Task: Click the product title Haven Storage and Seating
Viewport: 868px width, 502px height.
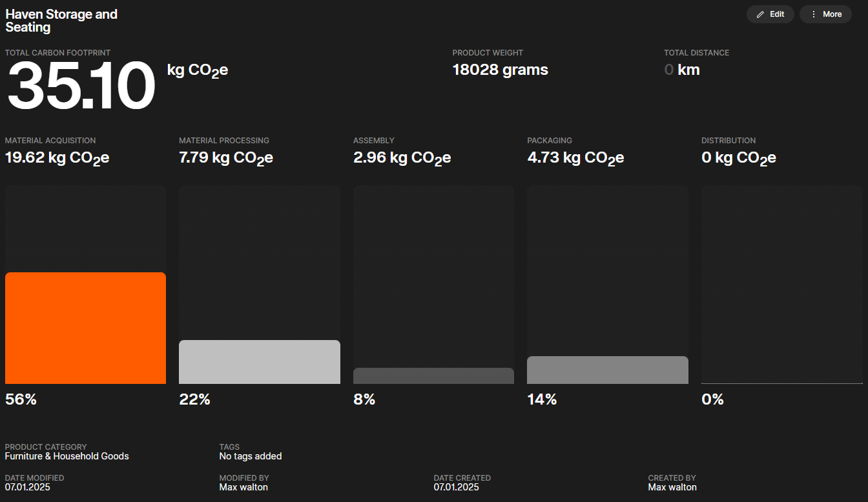Action: 61,21
